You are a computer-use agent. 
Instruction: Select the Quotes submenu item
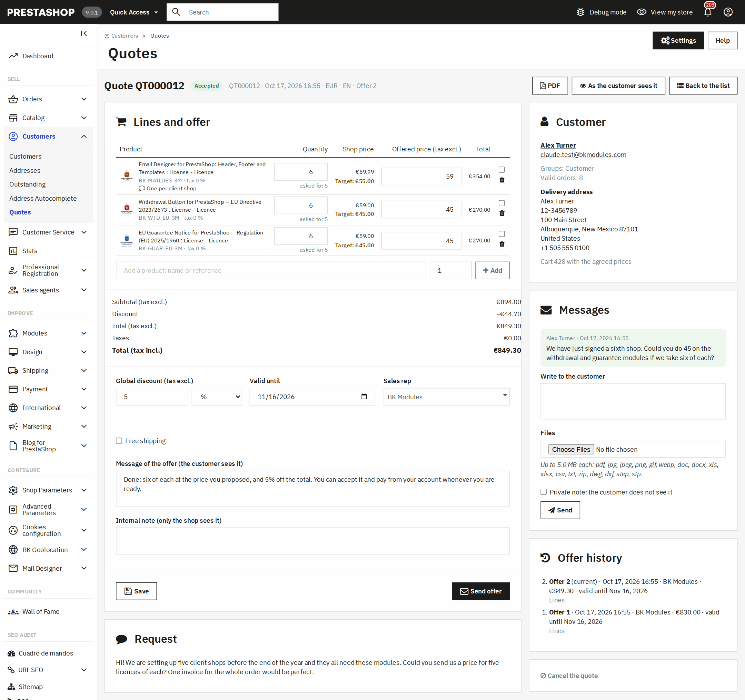pos(20,212)
